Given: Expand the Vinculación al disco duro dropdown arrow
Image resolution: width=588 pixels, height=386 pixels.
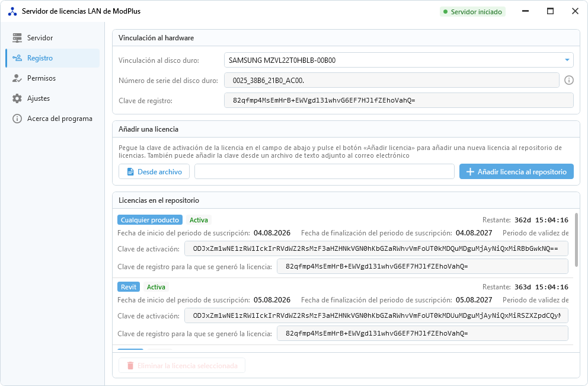Looking at the screenshot, I should point(567,60).
